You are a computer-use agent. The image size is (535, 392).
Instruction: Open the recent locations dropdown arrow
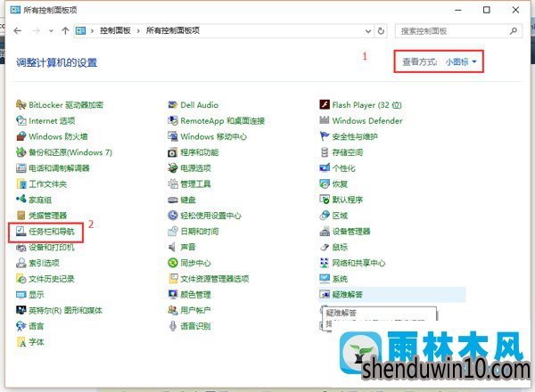click(x=51, y=31)
